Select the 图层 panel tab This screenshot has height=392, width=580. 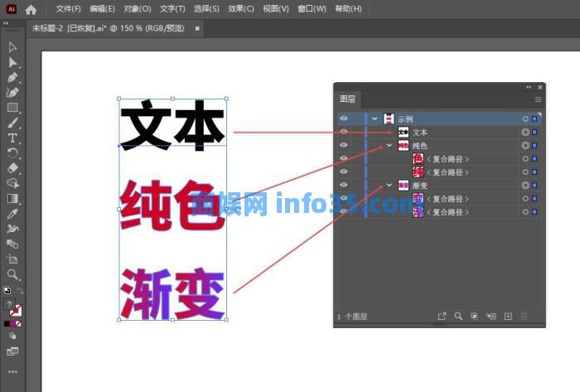(x=347, y=99)
